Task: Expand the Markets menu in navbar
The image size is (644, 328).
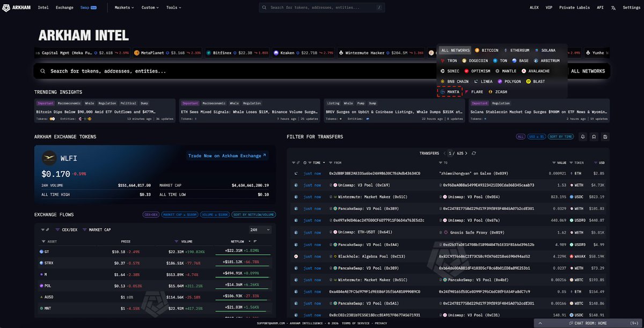Action: (125, 8)
